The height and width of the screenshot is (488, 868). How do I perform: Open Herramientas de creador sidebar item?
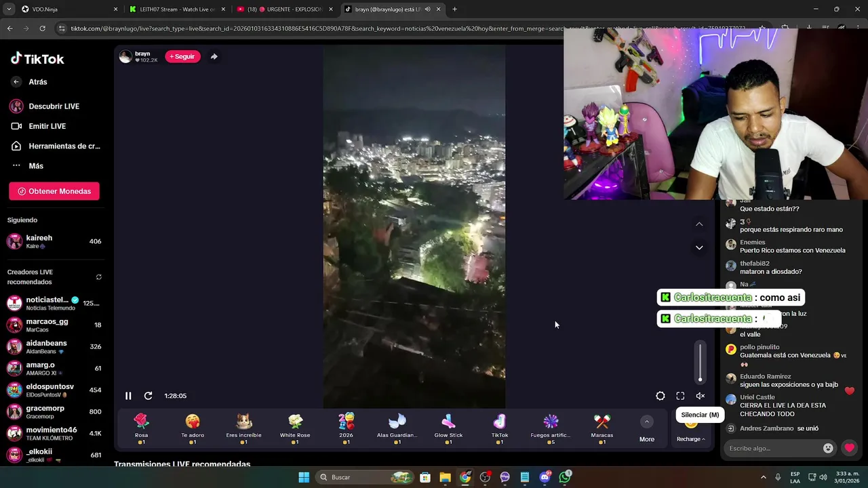(x=54, y=146)
